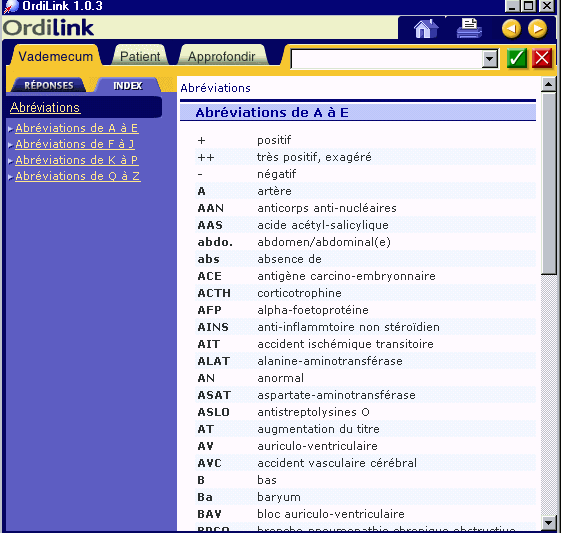Screen dimensions: 561x533
Task: Select the RÉPONSES sub-tab
Action: point(49,85)
